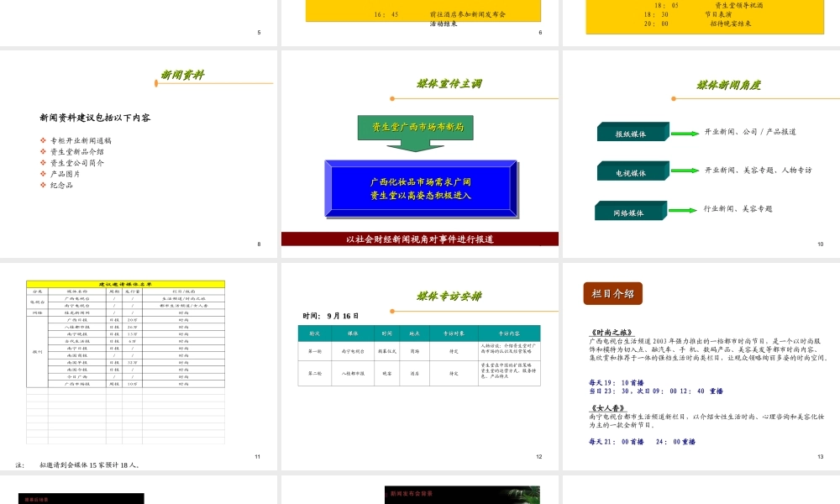Click the red 栏目介绍 label box
840x504 pixels.
click(612, 294)
